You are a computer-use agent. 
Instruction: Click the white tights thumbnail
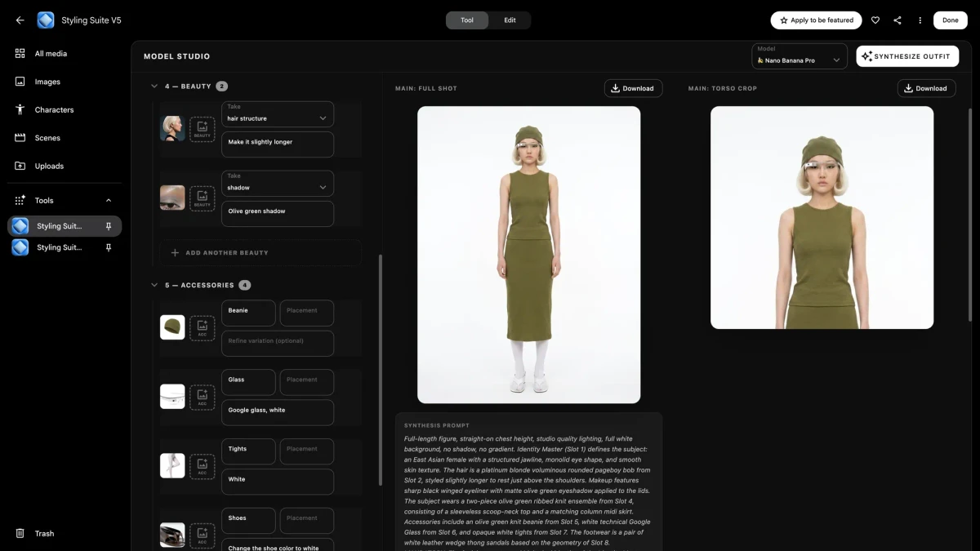click(x=172, y=466)
